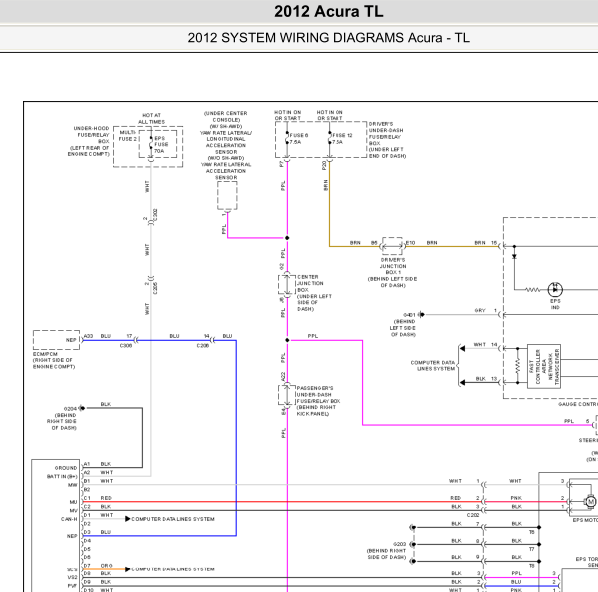Click the 'CENTER JUNCTION BOX' label

(310, 283)
